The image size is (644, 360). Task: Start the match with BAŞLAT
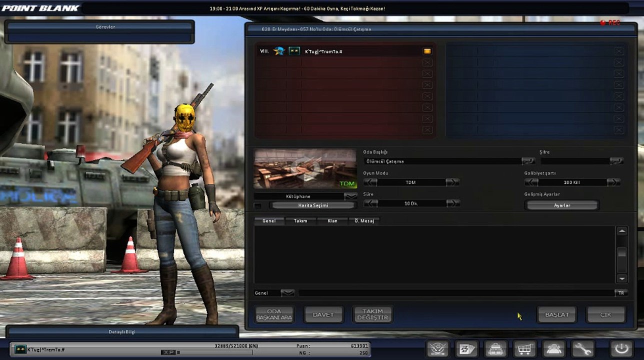tap(556, 315)
